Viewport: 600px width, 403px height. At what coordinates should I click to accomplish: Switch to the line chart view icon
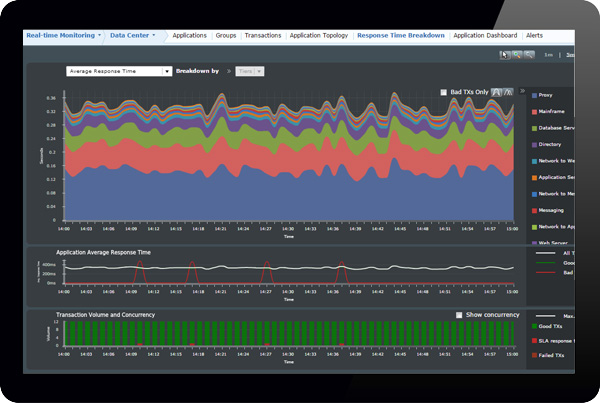[x=510, y=92]
